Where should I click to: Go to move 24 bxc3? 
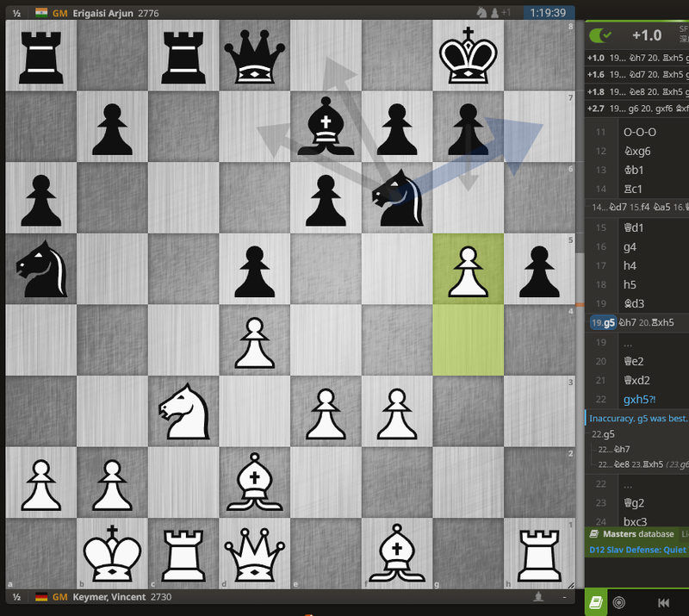tap(635, 522)
